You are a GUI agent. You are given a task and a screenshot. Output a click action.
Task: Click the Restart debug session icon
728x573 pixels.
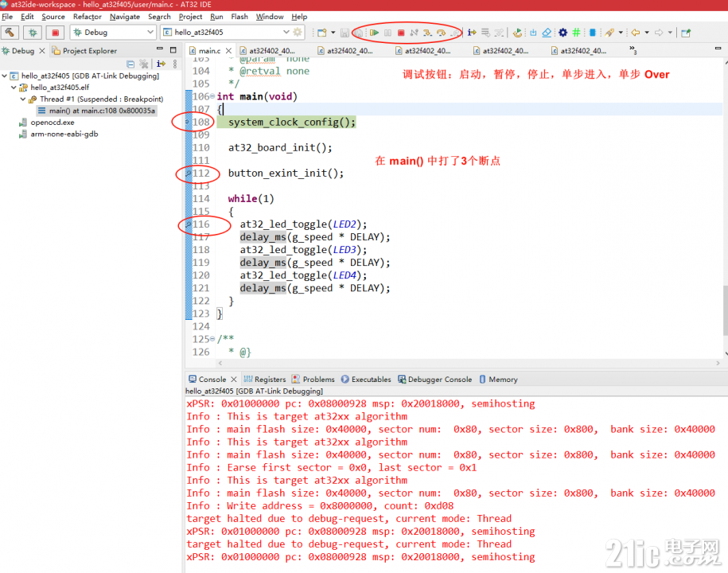click(x=517, y=33)
